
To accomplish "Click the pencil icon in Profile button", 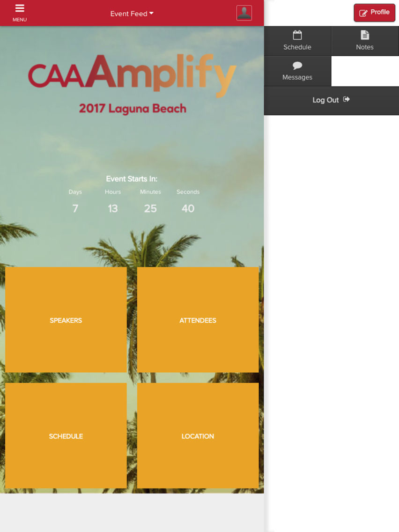I will point(363,13).
